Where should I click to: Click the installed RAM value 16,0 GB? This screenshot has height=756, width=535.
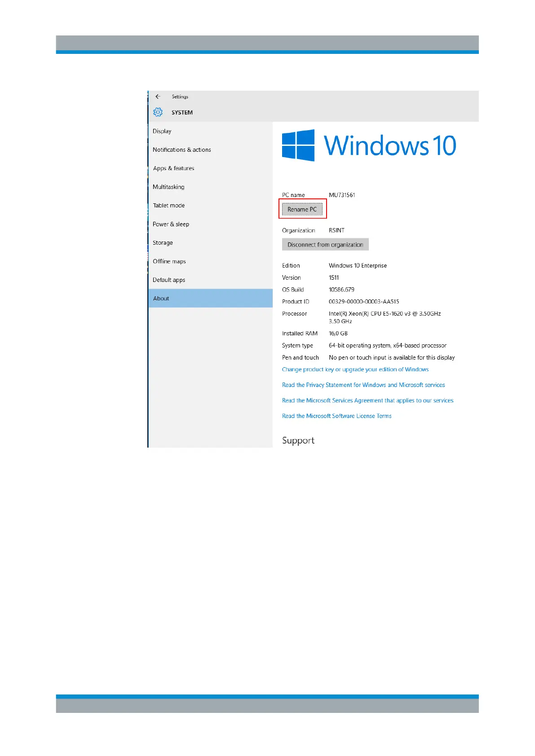338,334
